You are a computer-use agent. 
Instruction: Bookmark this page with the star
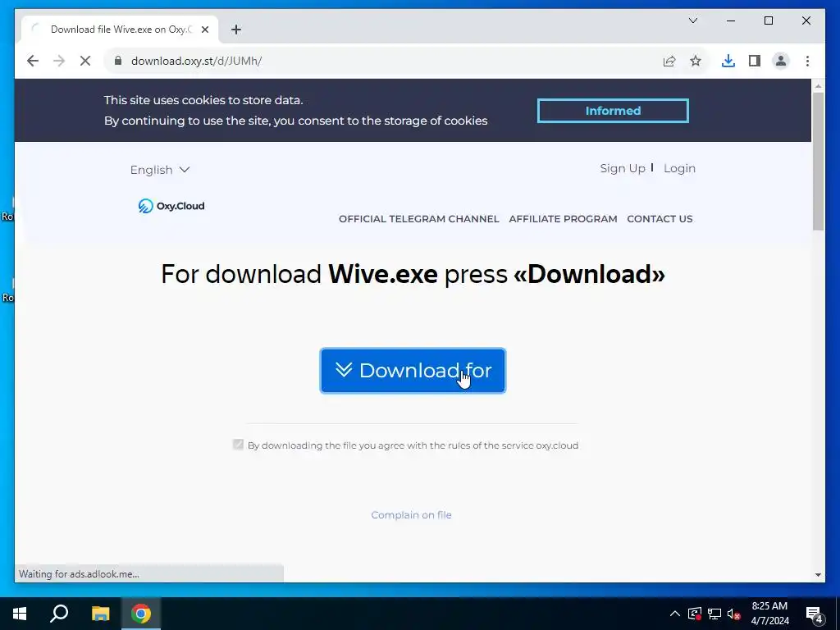(x=696, y=61)
